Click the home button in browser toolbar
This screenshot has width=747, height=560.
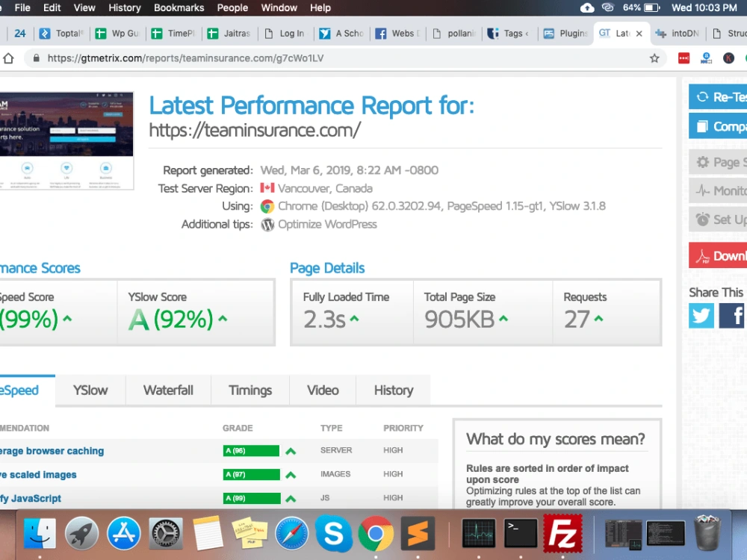click(8, 58)
